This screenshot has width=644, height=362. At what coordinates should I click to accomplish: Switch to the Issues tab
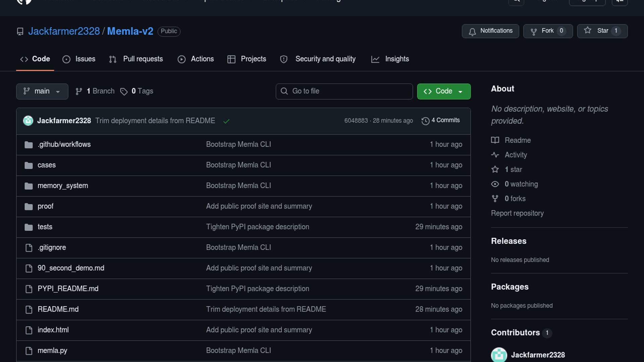pos(79,59)
